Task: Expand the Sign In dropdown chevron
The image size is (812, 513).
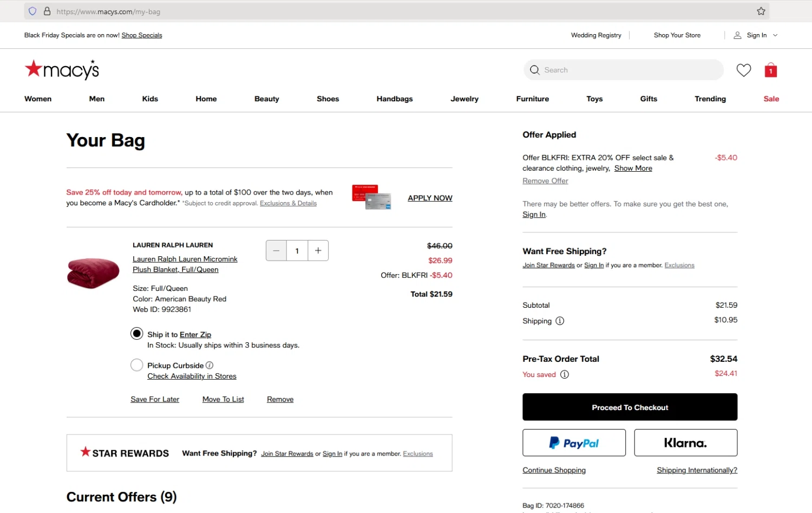Action: coord(775,35)
